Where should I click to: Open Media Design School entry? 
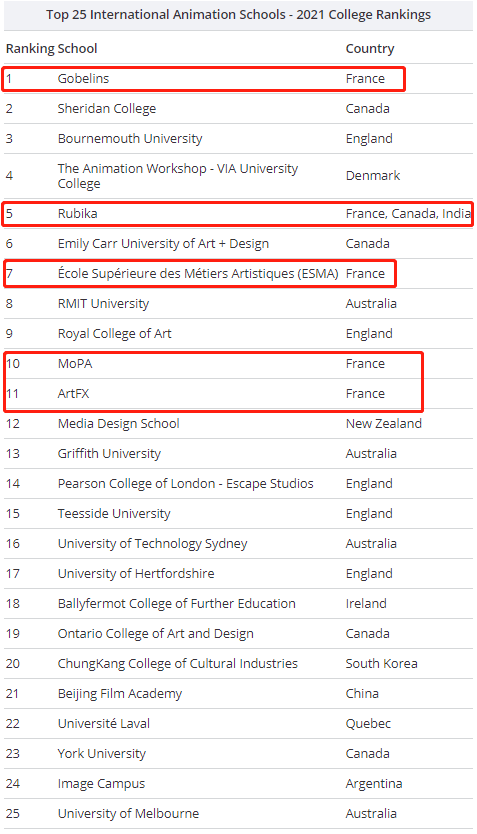coord(119,424)
